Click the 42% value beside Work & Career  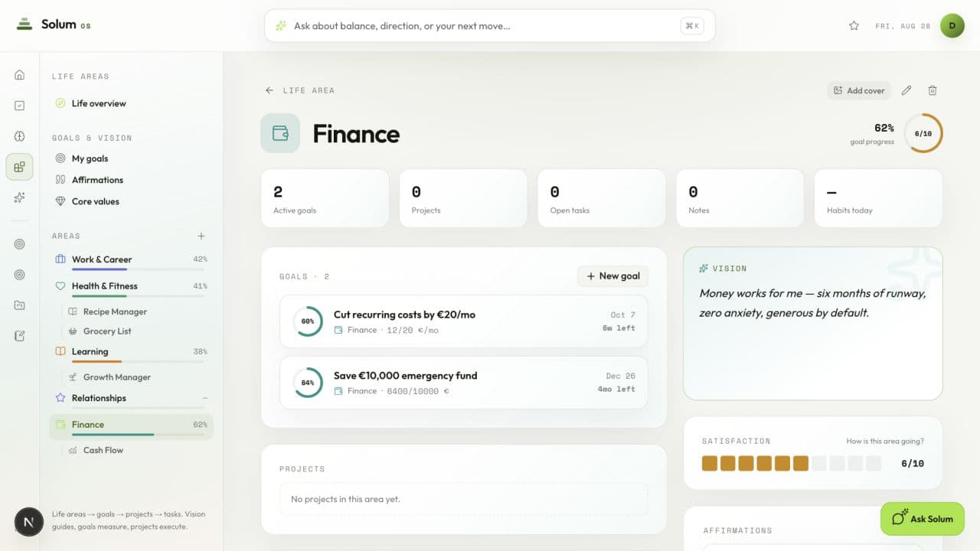pyautogui.click(x=200, y=259)
